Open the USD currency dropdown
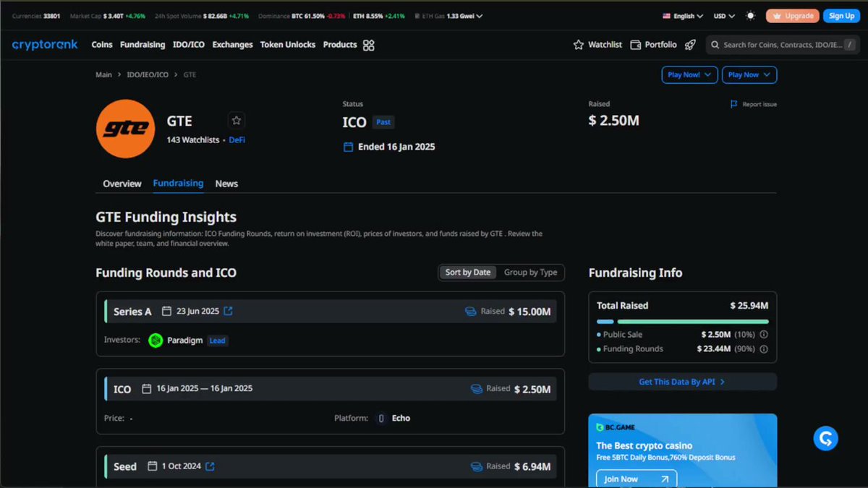868x488 pixels. (x=724, y=16)
